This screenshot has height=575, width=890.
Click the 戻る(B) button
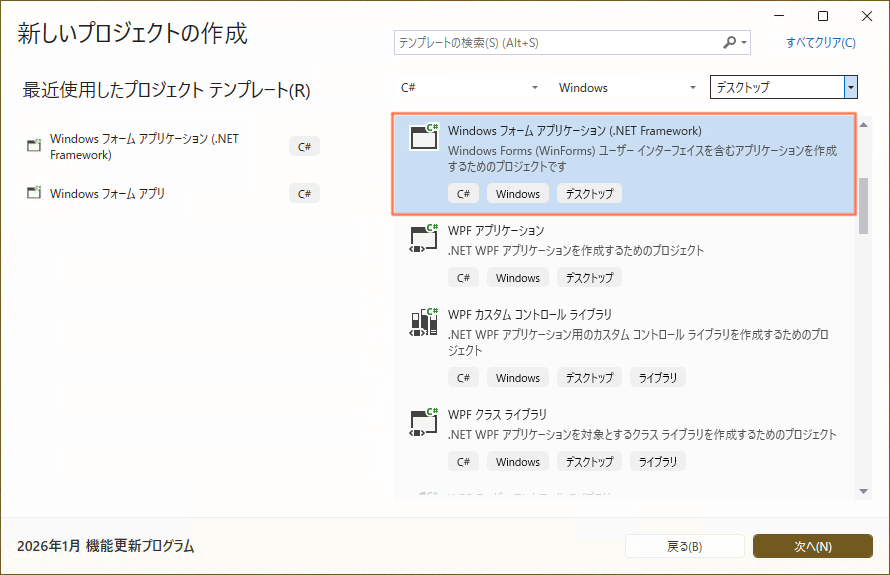pyautogui.click(x=685, y=546)
